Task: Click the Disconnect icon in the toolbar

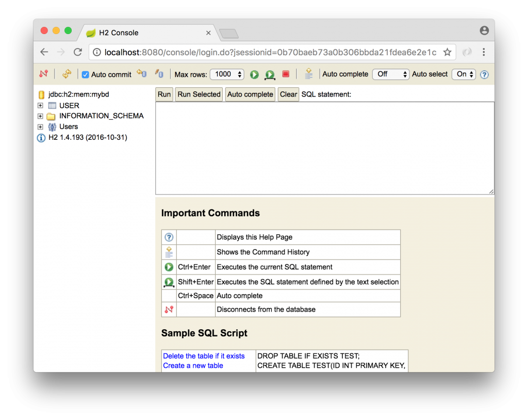Action: pyautogui.click(x=43, y=74)
